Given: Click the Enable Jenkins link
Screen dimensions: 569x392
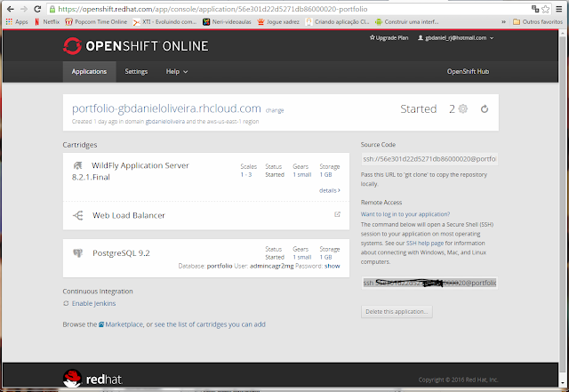Looking at the screenshot, I should click(93, 303).
